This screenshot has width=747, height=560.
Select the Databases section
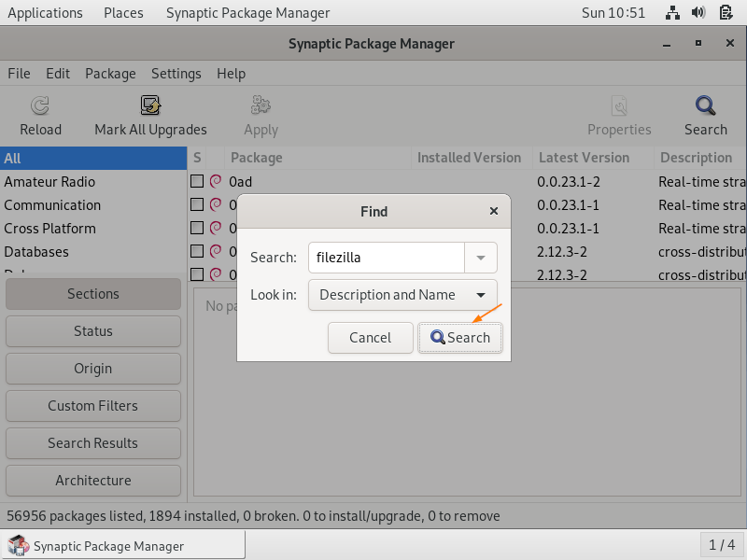pos(93,251)
